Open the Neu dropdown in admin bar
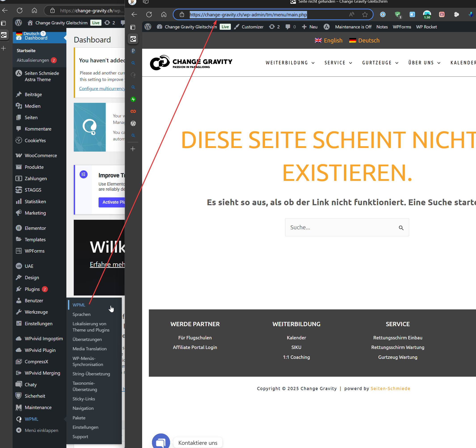The image size is (476, 448). [310, 27]
